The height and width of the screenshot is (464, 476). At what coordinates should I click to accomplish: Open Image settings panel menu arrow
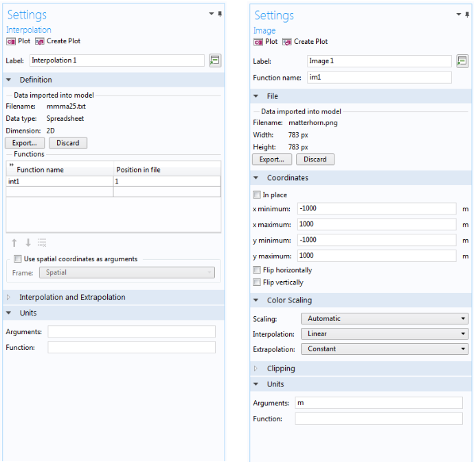(x=458, y=14)
